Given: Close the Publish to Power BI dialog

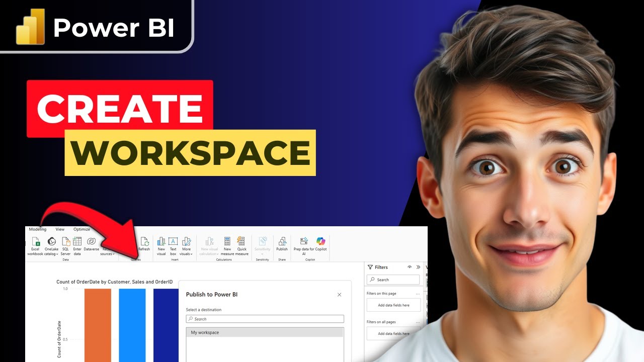Looking at the screenshot, I should 339,295.
